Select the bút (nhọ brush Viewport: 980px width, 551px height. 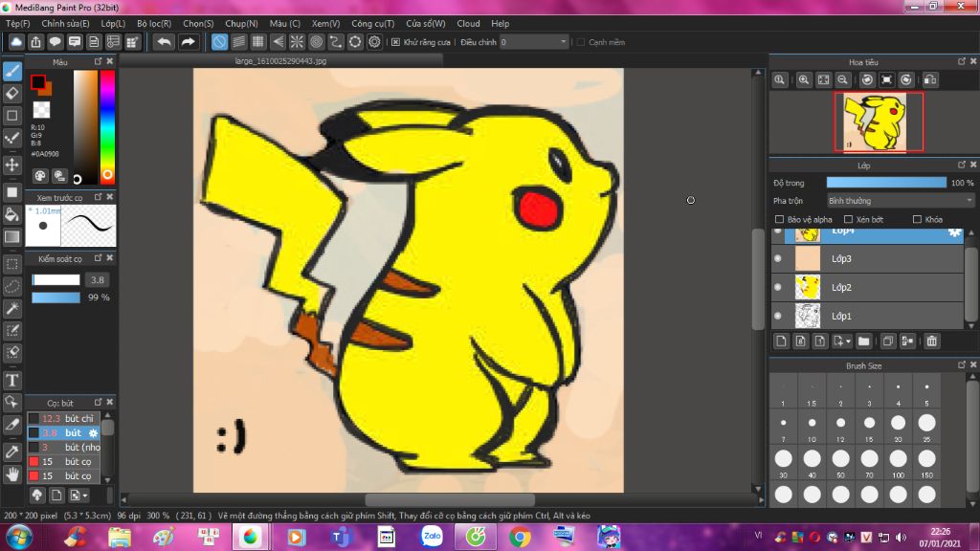click(x=64, y=448)
